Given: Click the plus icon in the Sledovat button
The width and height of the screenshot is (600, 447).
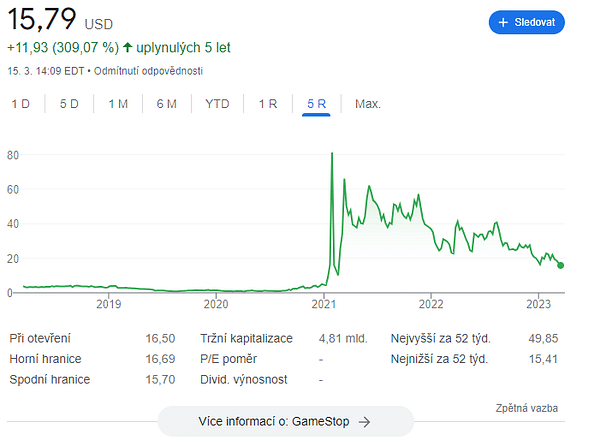Looking at the screenshot, I should click(503, 23).
